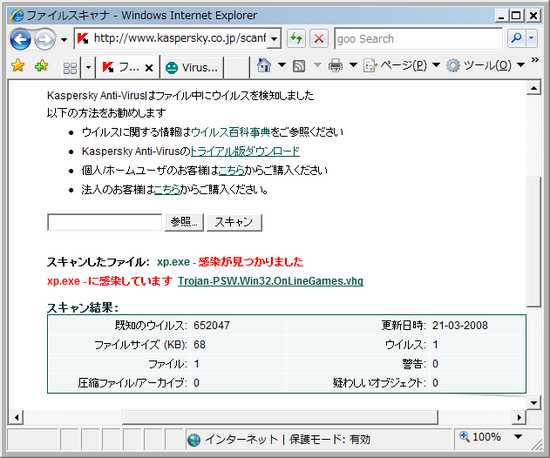Click the Internet zone globe icon

coord(194,440)
